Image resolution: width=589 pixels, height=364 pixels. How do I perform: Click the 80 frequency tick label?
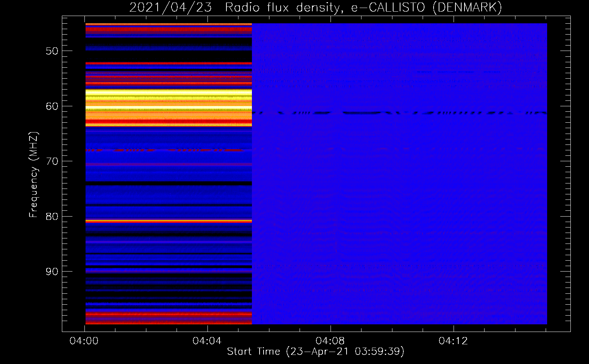(x=52, y=217)
